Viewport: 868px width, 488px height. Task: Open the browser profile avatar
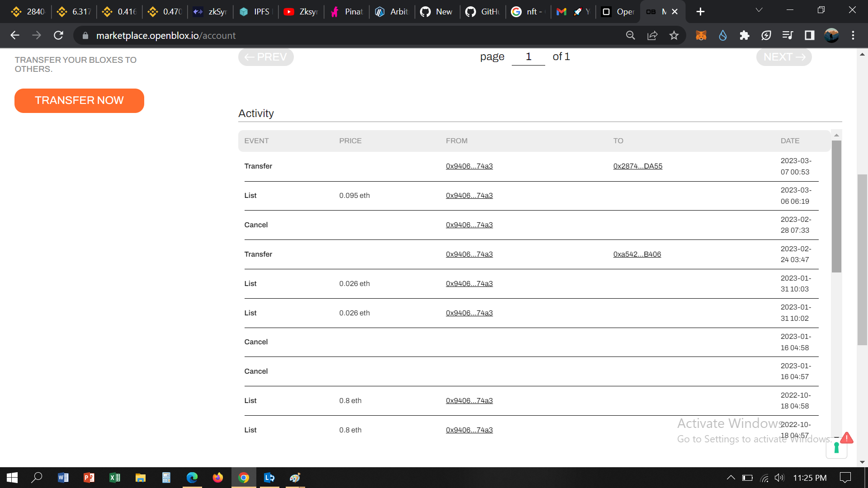tap(831, 35)
